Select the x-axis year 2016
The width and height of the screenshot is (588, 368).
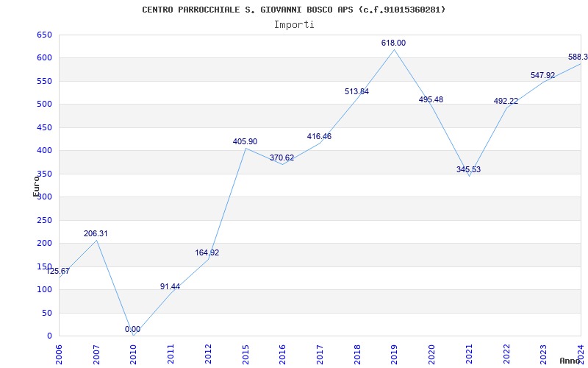pos(282,355)
